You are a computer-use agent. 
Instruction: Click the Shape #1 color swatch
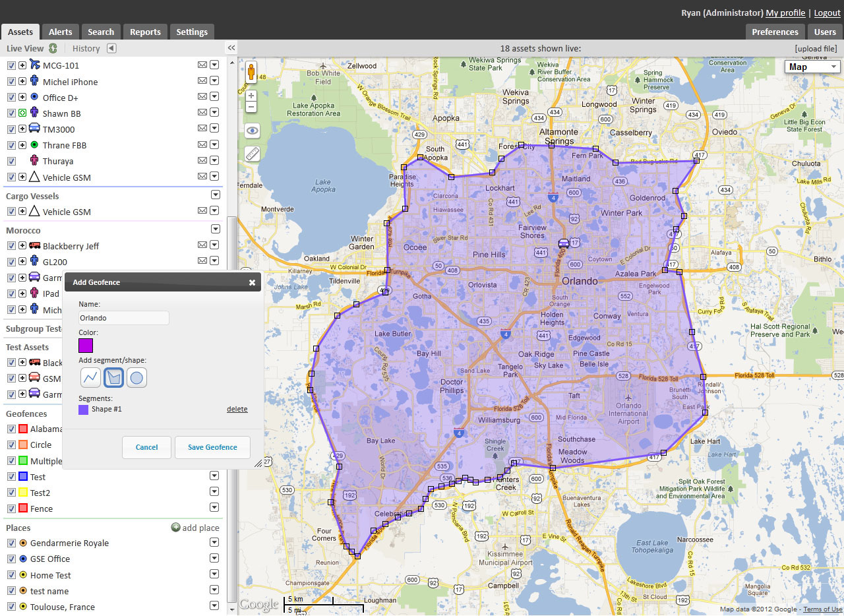tap(83, 410)
